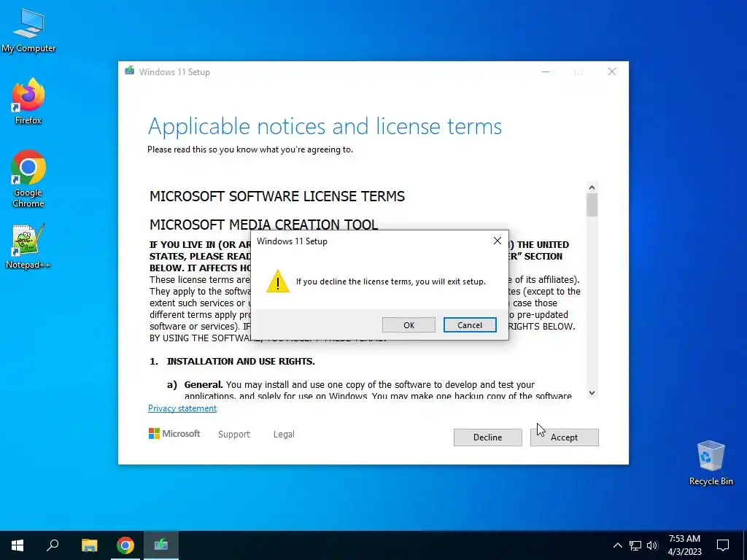Image resolution: width=747 pixels, height=560 pixels.
Task: Open File Explorer from taskbar
Action: click(89, 545)
